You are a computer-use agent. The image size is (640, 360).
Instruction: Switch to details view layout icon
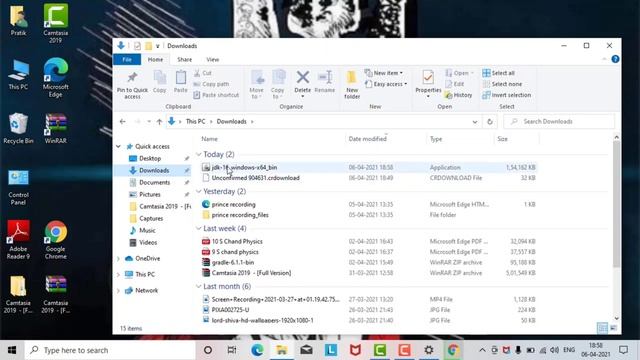[602, 328]
